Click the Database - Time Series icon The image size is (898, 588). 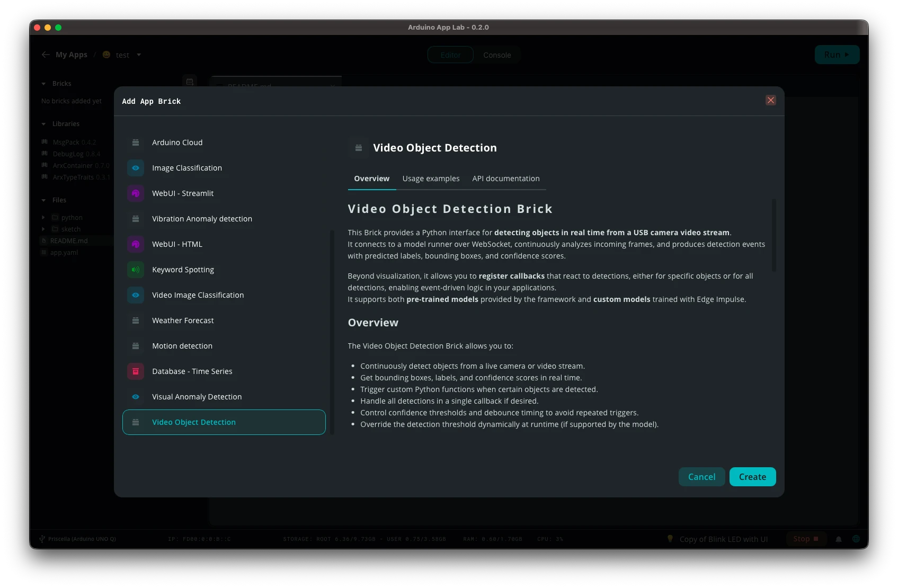pyautogui.click(x=136, y=371)
